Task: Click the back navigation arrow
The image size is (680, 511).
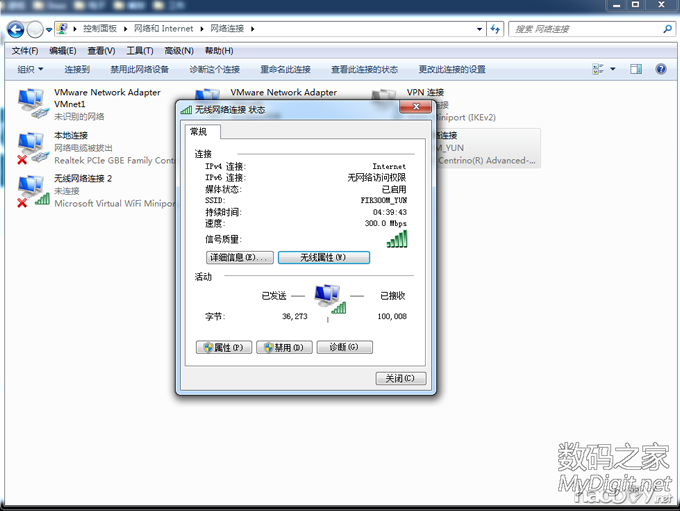Action: click(16, 30)
